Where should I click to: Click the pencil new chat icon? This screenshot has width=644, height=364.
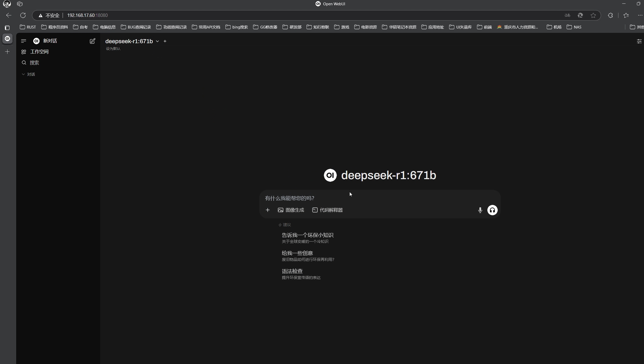tap(92, 41)
